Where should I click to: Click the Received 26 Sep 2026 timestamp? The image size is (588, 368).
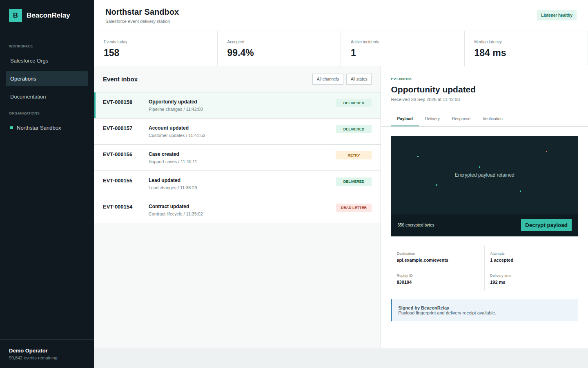[425, 99]
